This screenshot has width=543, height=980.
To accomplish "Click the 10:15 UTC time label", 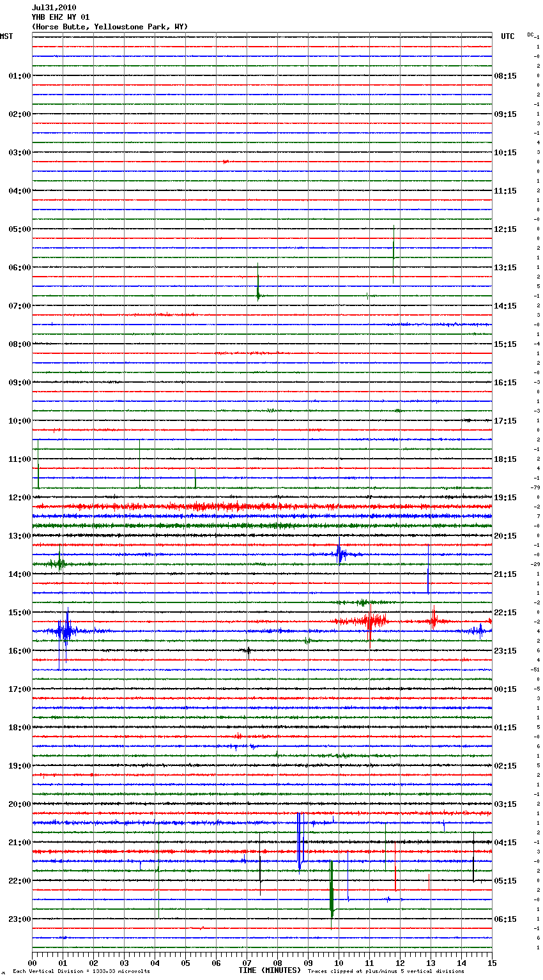I will click(x=505, y=153).
